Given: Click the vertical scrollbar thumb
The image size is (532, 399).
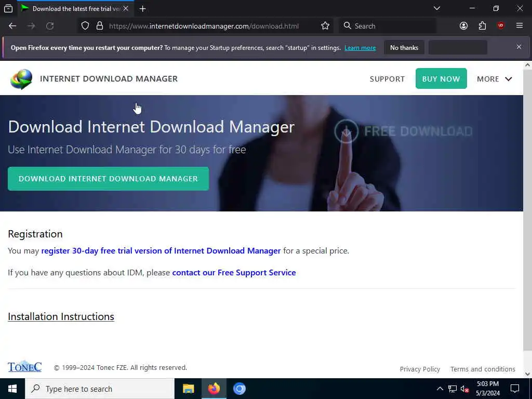Looking at the screenshot, I should 528,210.
